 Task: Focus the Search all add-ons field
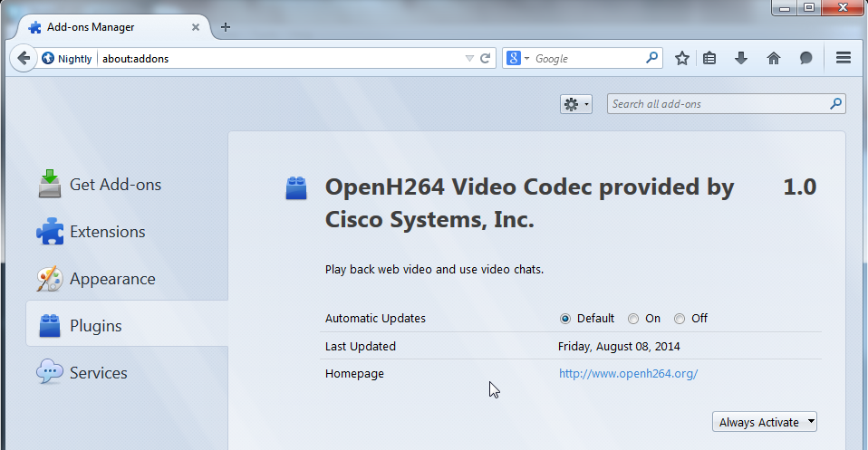tap(726, 104)
